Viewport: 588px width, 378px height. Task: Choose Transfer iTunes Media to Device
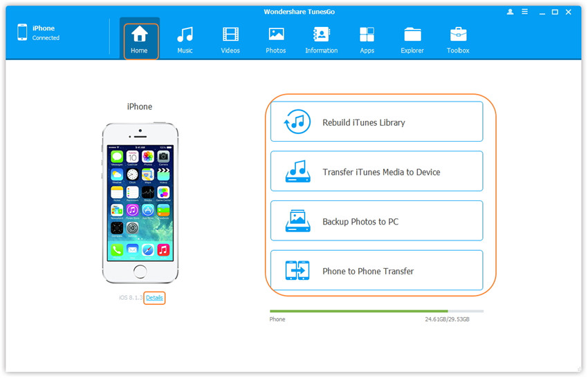[x=376, y=172]
